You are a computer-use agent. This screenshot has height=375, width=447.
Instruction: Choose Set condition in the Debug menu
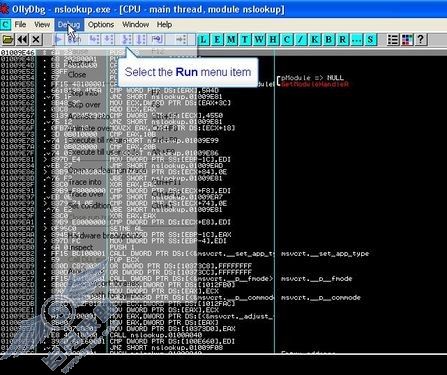coord(125,206)
